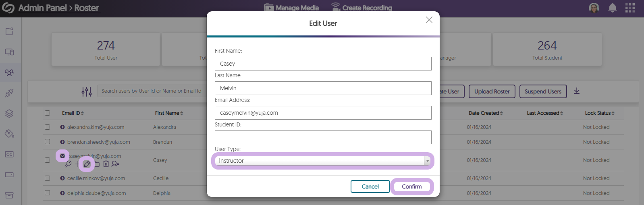Click the trash delete icon in Casey's row

(x=106, y=164)
